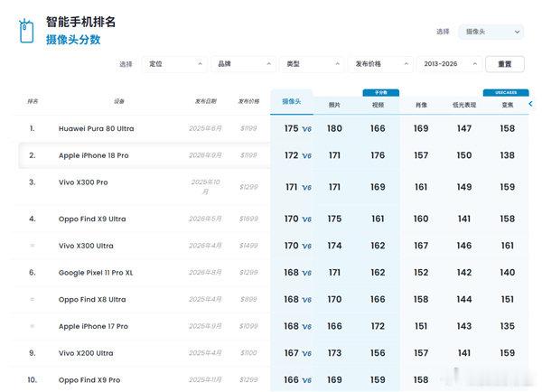Click the $899 price of Oppo Find X8 Ultra
The width and height of the screenshot is (542, 392).
pos(248,300)
